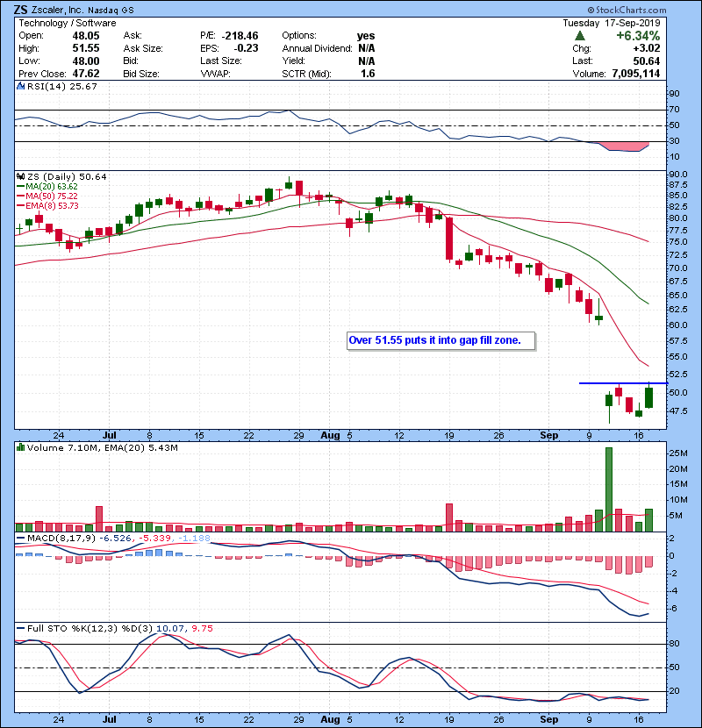Click the Tuesday 17-Sep-2019 date
Screen dimensions: 702x728
[612, 23]
